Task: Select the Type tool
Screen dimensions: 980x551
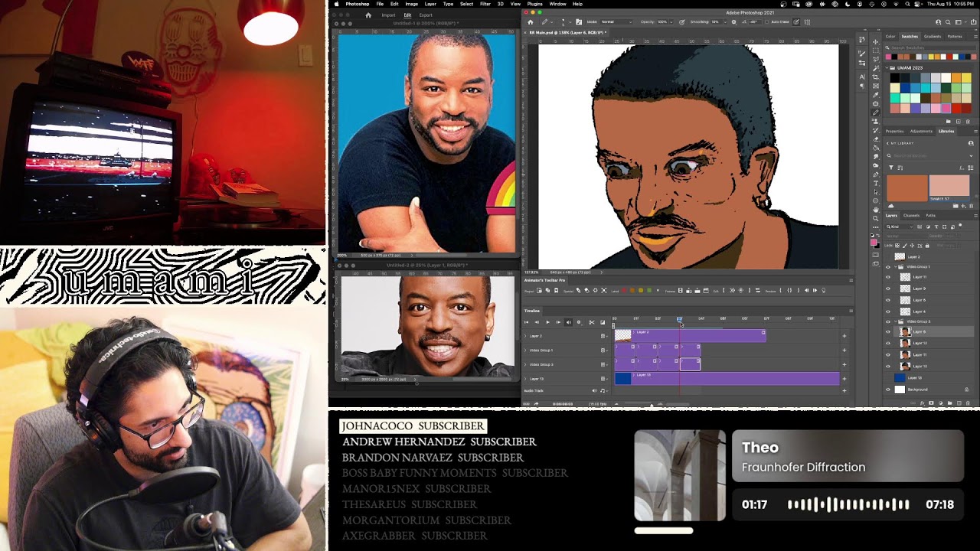Action: click(876, 184)
